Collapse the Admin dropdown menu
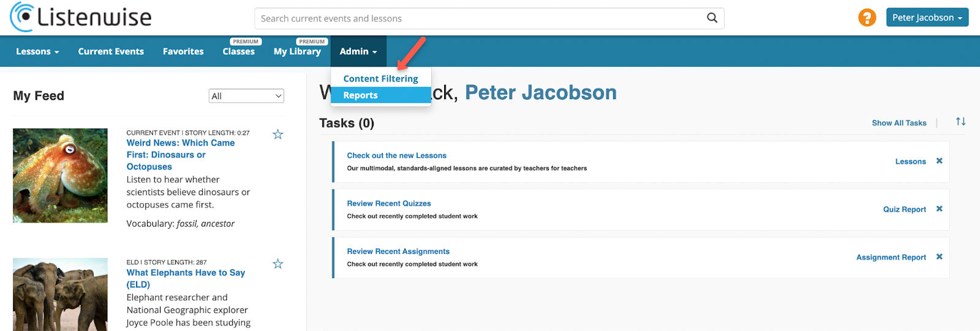The width and height of the screenshot is (980, 331). [x=358, y=51]
